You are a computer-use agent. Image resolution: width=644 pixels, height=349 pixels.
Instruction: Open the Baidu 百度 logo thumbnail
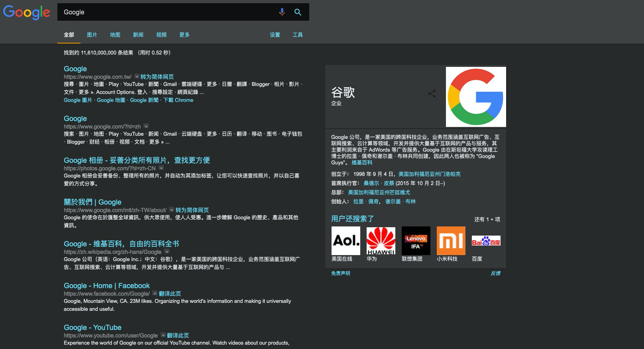[486, 241]
